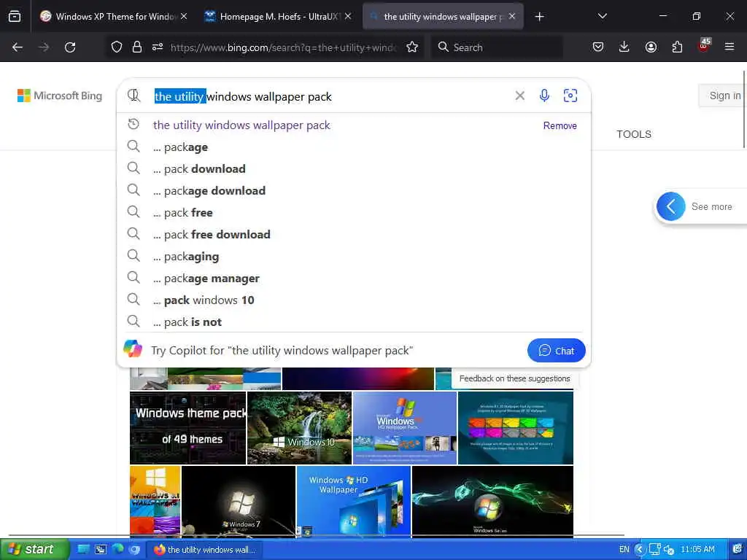Select suggestion '... pack is not'
Screen dimensions: 747x560
click(x=354, y=322)
